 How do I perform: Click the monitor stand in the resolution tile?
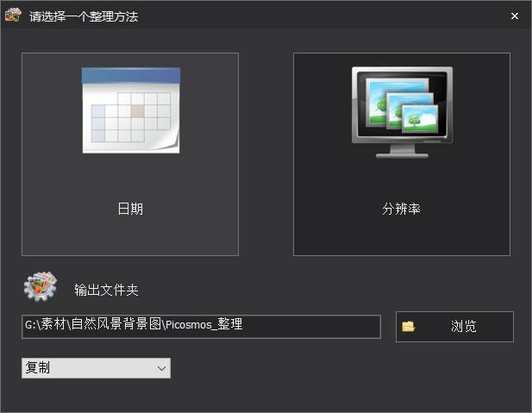[x=402, y=151]
